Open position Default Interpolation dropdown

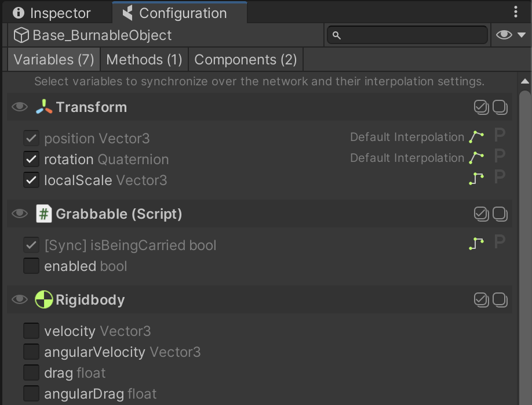[407, 137]
